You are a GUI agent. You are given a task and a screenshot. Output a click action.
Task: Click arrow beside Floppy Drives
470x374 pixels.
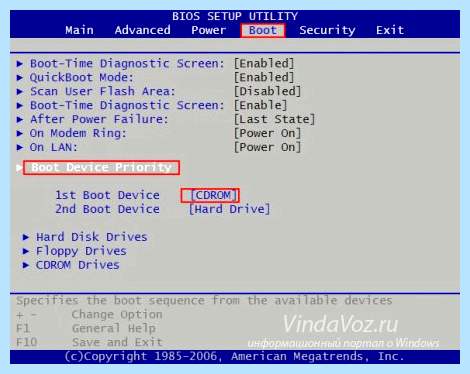click(x=26, y=251)
